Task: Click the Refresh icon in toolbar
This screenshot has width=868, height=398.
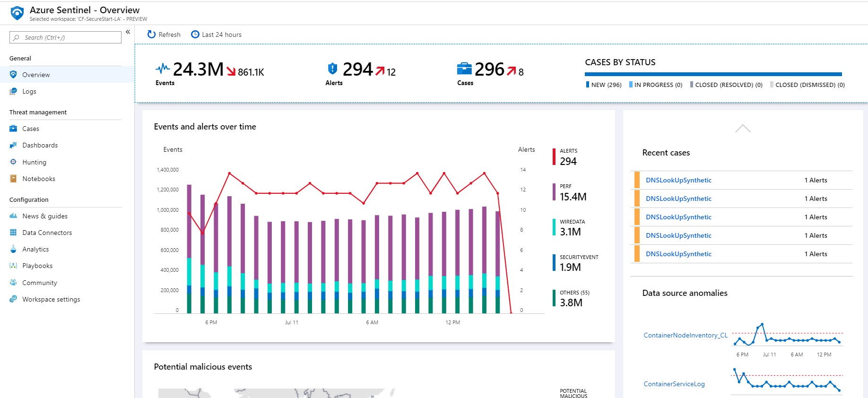Action: pos(151,35)
